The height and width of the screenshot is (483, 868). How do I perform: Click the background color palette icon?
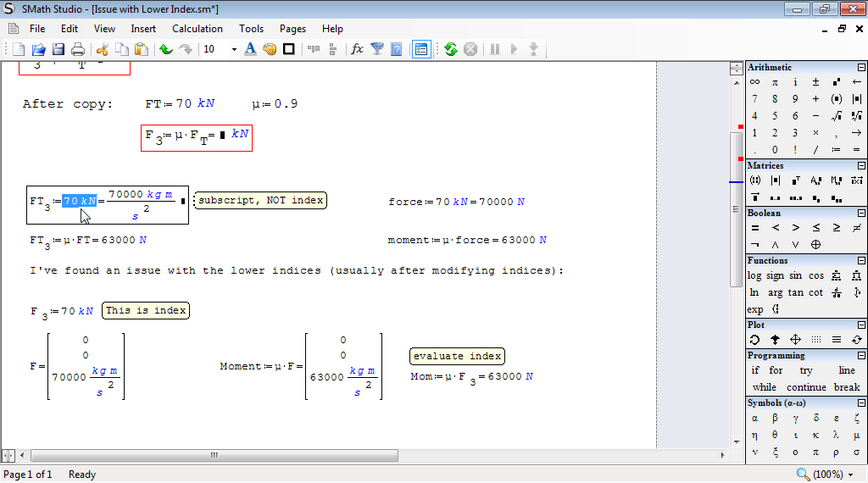(x=270, y=49)
